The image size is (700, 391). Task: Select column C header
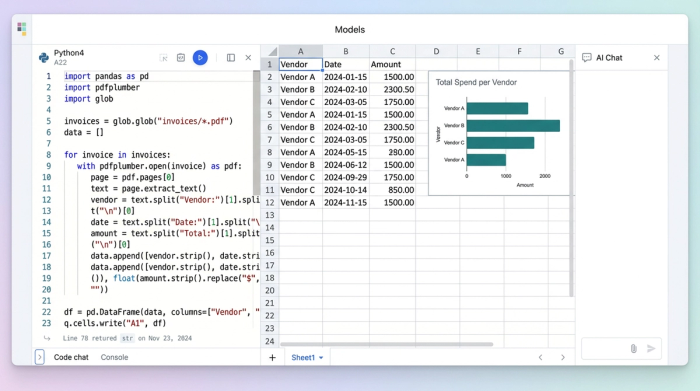click(392, 51)
